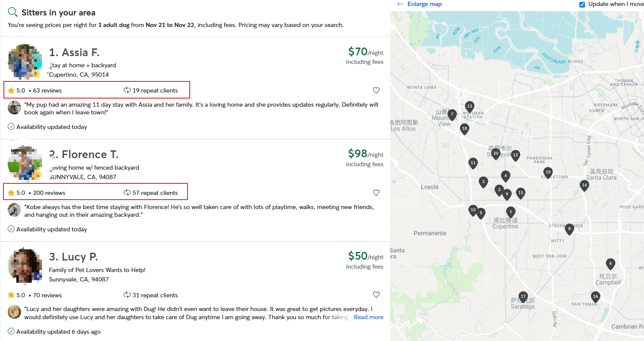644x341 pixels.
Task: Select map pin number 14
Action: pos(584,185)
